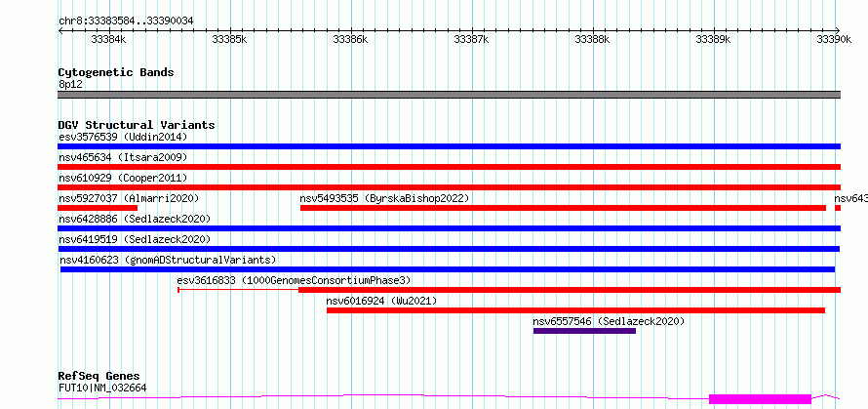Screen dimensions: 868x409
Task: Click the 8p12 band label
Action: (x=70, y=84)
